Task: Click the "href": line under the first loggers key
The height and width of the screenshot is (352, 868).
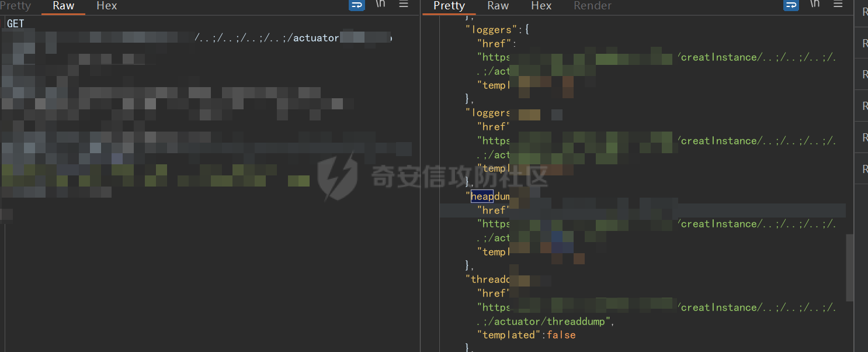Action: 497,43
